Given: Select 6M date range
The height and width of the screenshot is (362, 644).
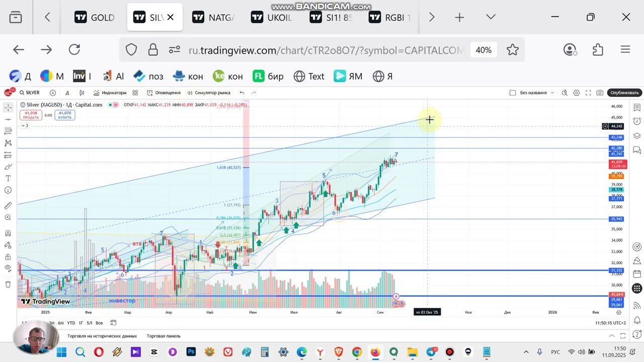Looking at the screenshot, I should pos(60,323).
